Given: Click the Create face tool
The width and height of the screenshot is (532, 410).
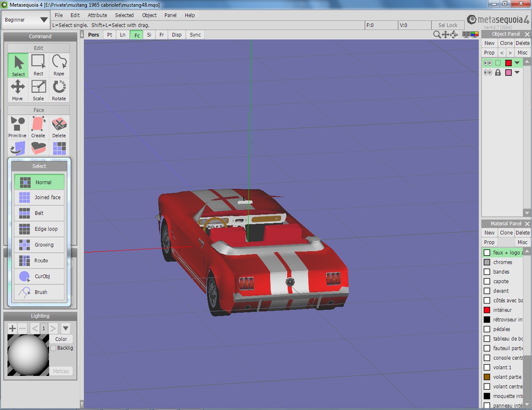Looking at the screenshot, I should [x=38, y=127].
